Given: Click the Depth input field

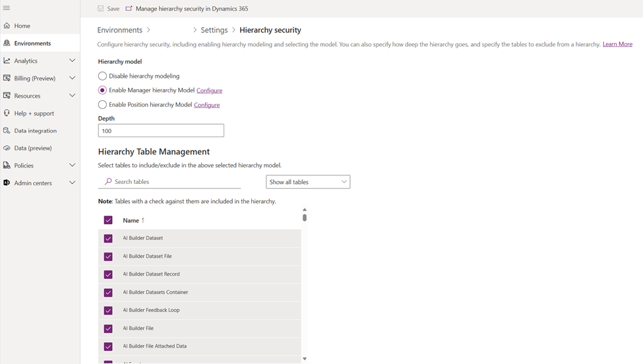Looking at the screenshot, I should pos(161,131).
